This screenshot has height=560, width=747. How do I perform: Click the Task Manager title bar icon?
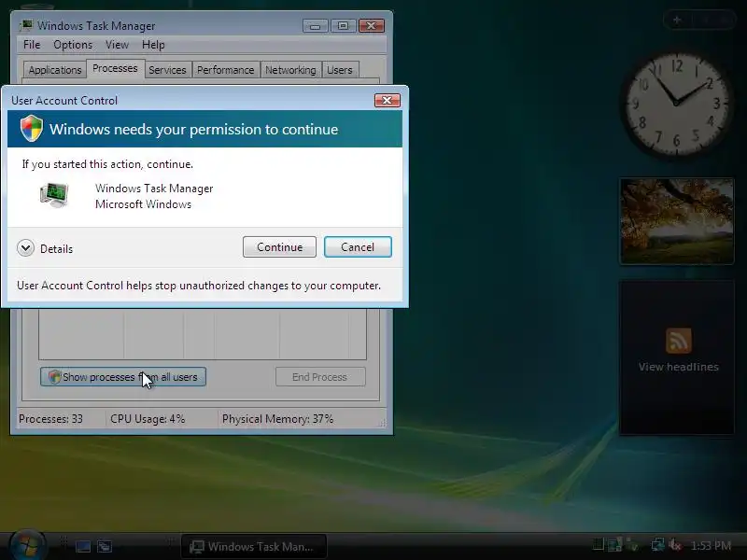click(x=26, y=25)
